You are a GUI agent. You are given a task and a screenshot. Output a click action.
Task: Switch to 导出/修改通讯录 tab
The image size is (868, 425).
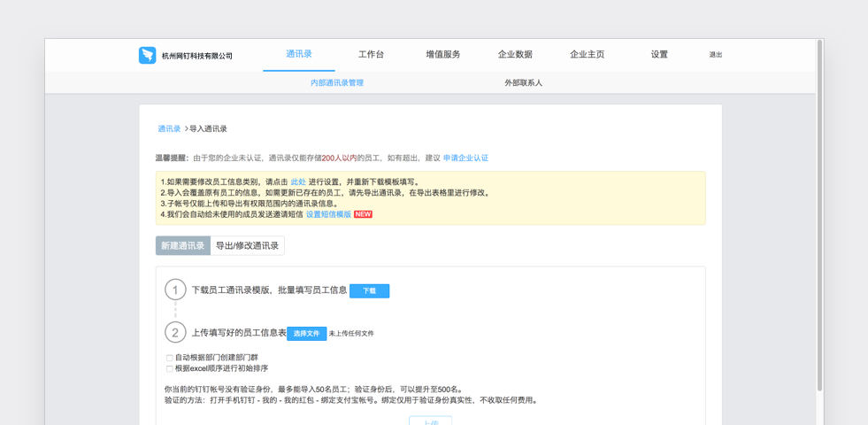(248, 245)
